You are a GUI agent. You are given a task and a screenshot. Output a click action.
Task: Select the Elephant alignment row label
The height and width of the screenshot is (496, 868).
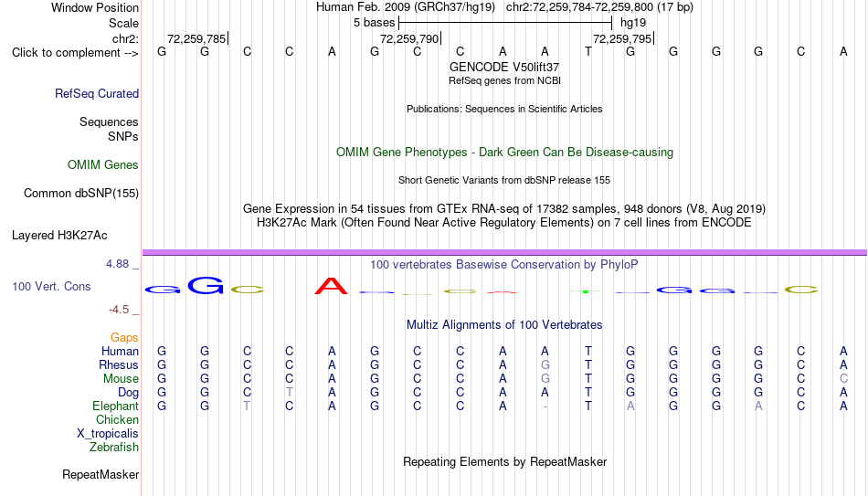coord(116,406)
